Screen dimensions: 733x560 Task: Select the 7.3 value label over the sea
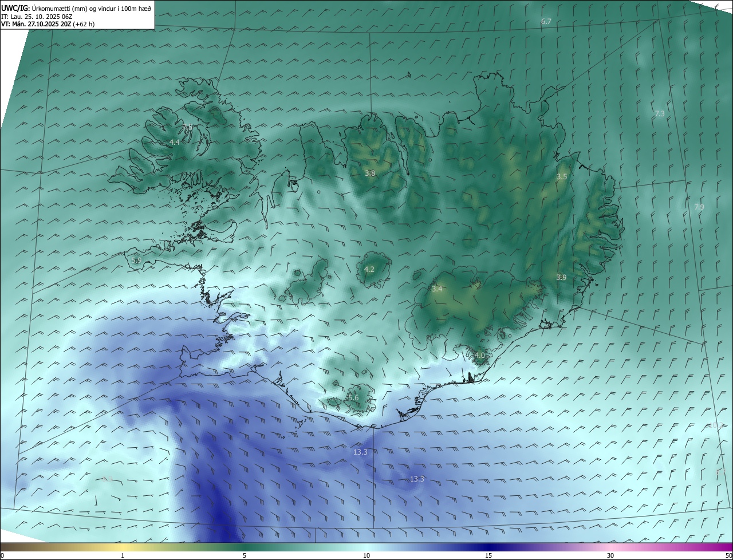tap(660, 114)
